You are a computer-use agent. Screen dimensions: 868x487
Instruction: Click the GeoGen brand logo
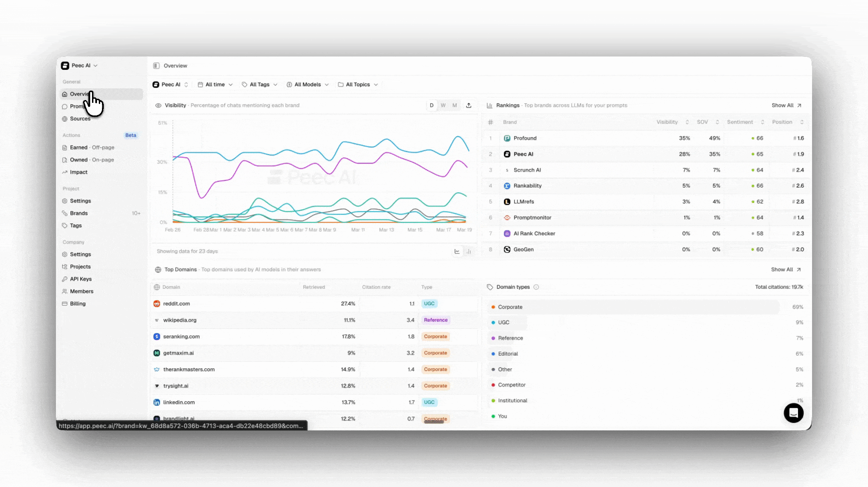pyautogui.click(x=507, y=249)
